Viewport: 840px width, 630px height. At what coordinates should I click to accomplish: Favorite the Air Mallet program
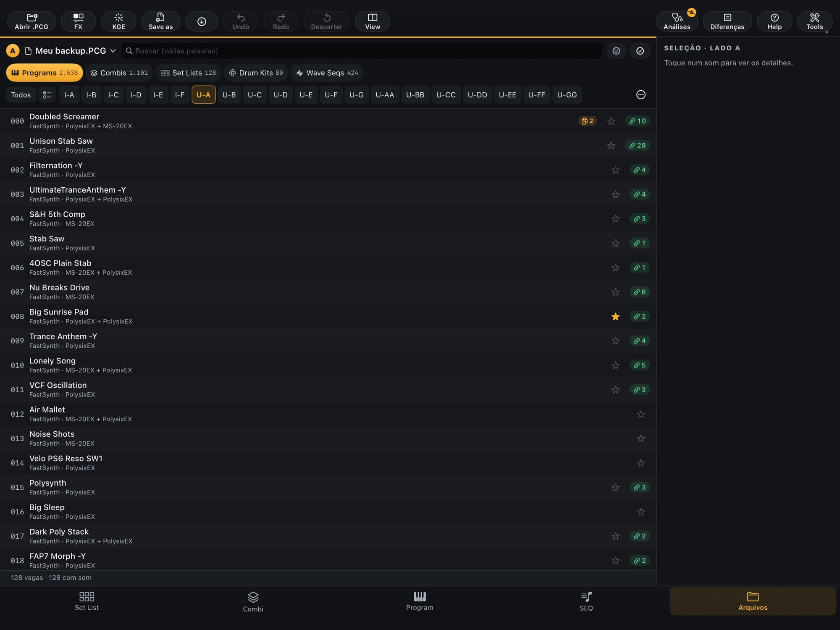click(x=640, y=414)
